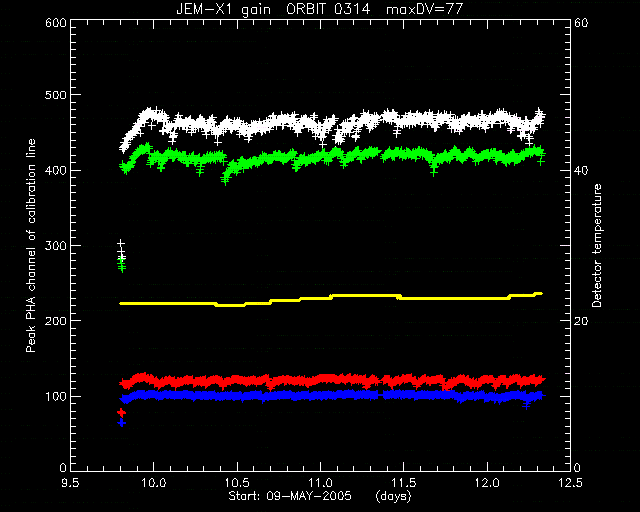This screenshot has width=640, height=512.
Task: Click the yellow detector temperature line
Action: tap(331, 299)
